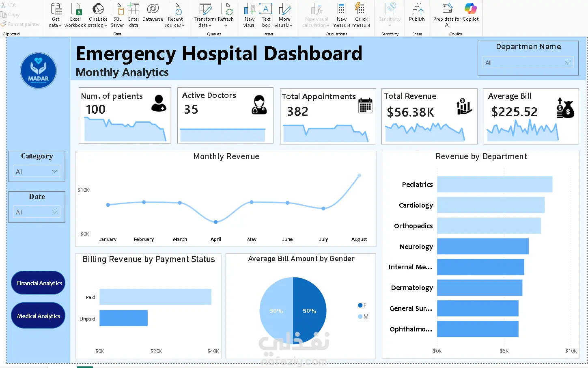
Task: Expand the Recent sources dropdown arrow
Action: click(x=183, y=26)
